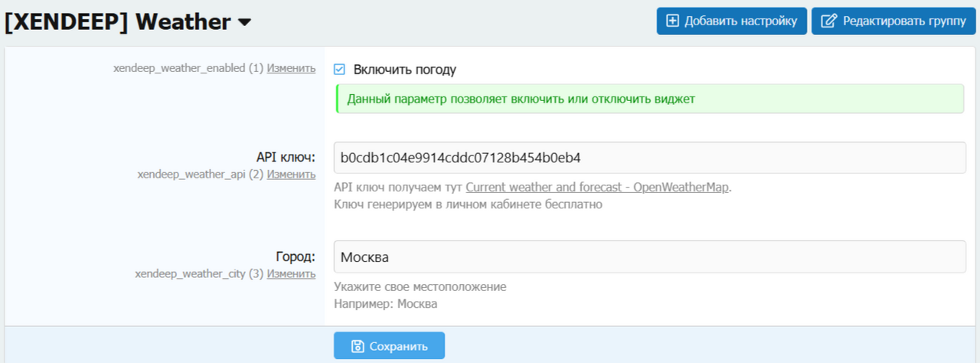This screenshot has width=980, height=363.
Task: Save settings with the Сохранить button
Action: 389,346
